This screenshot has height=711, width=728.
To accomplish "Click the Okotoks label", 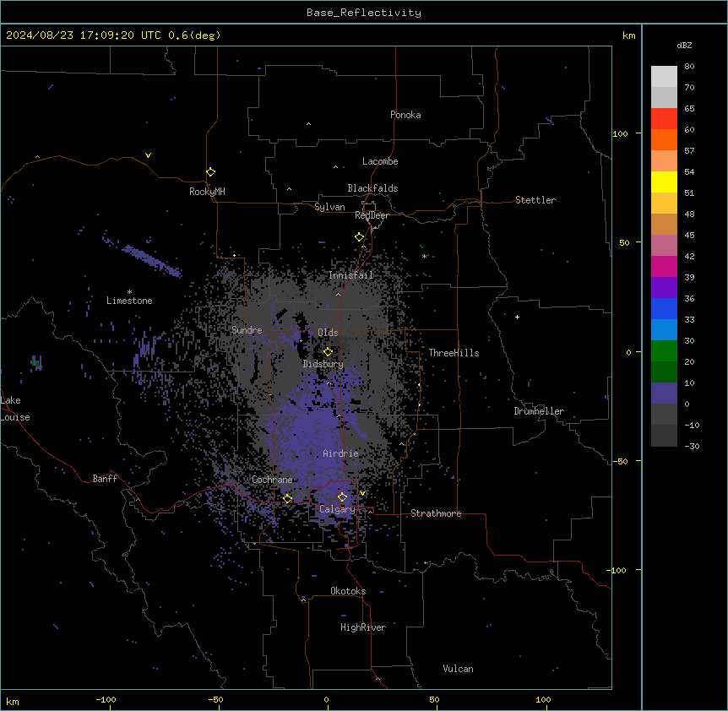I will tap(348, 591).
